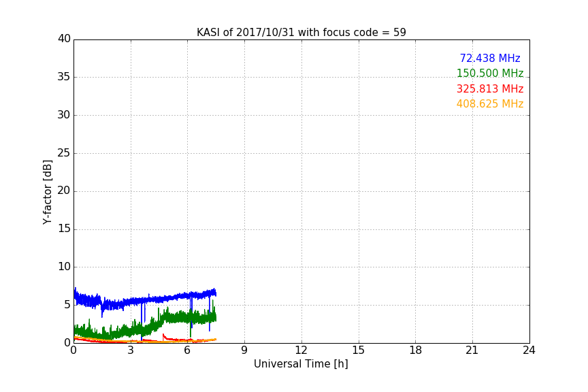Click the x-axis tick label '3'
588x392 pixels.
[131, 350]
